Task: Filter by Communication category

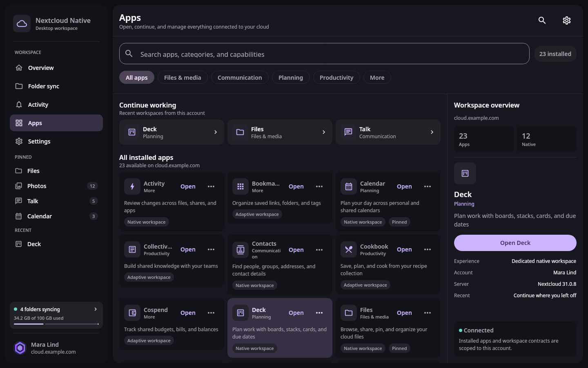Action: [x=240, y=78]
